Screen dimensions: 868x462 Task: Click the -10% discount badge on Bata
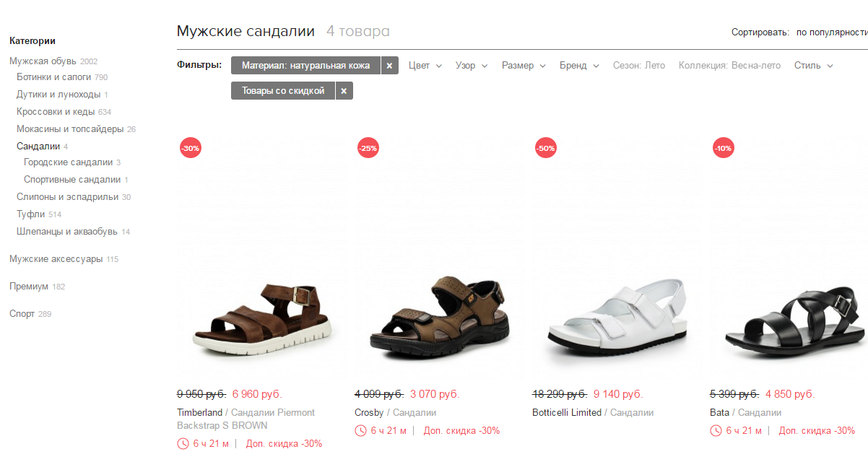pyautogui.click(x=723, y=148)
